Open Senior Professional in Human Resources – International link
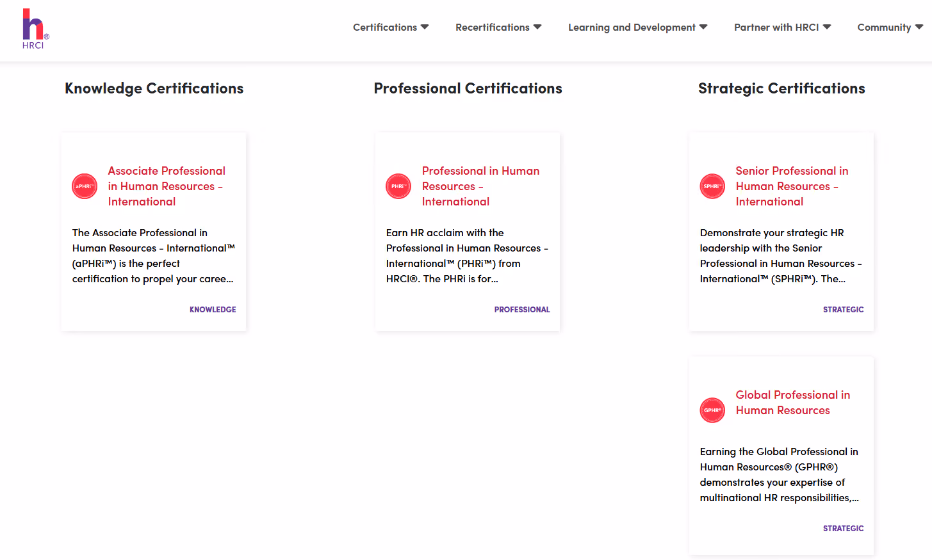932x560 pixels. click(792, 186)
